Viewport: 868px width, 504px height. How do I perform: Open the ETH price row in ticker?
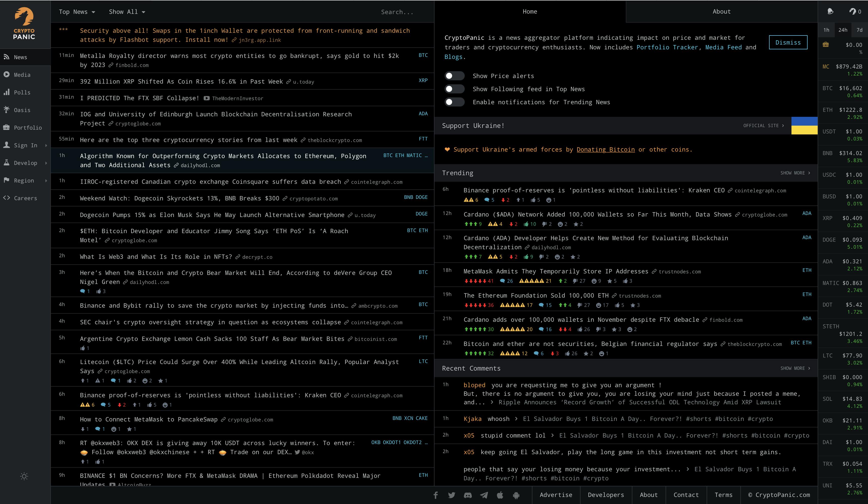[843, 113]
